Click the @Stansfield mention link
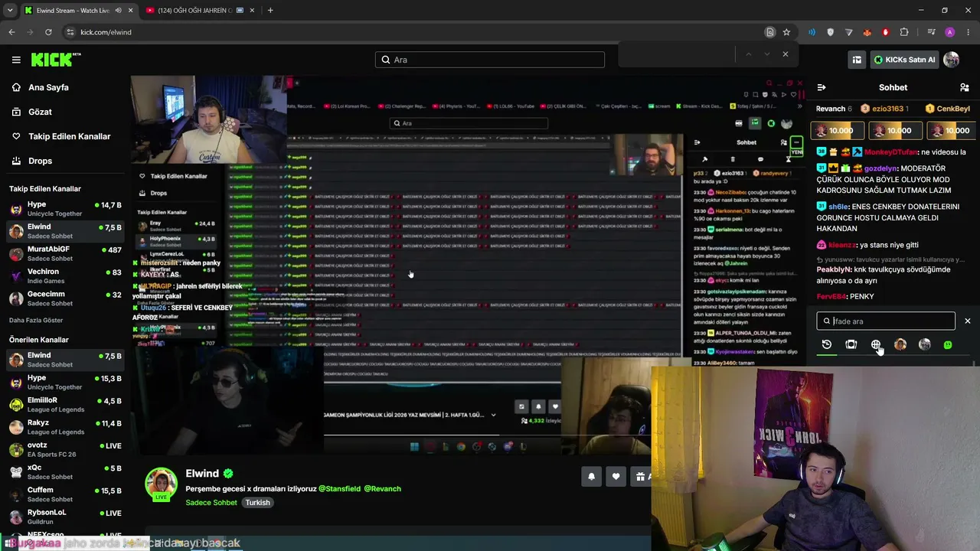The width and height of the screenshot is (980, 551). (x=339, y=488)
